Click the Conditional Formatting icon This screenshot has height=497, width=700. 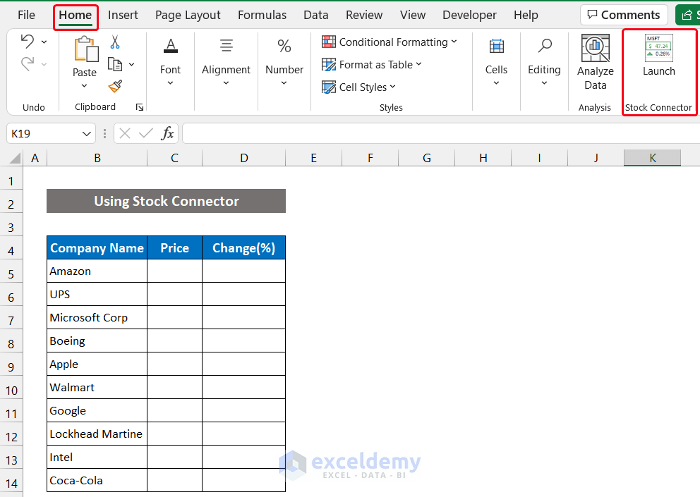pyautogui.click(x=329, y=42)
